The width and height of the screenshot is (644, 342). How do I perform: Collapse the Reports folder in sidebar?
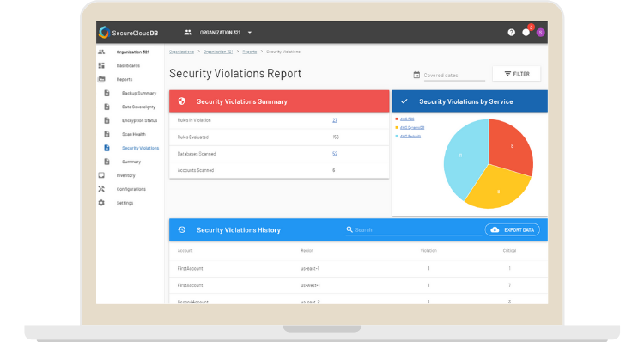101,79
